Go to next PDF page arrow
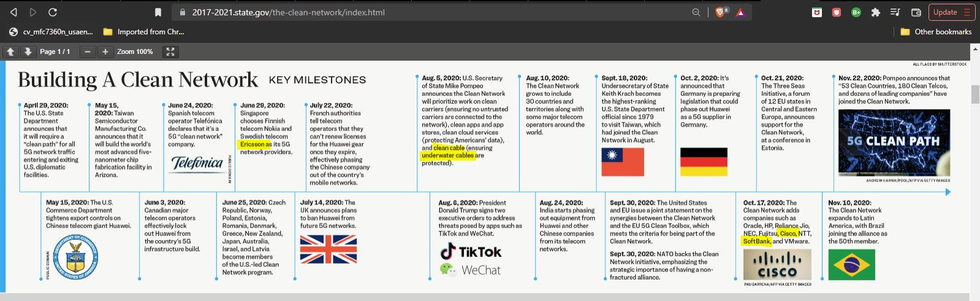 (28, 52)
